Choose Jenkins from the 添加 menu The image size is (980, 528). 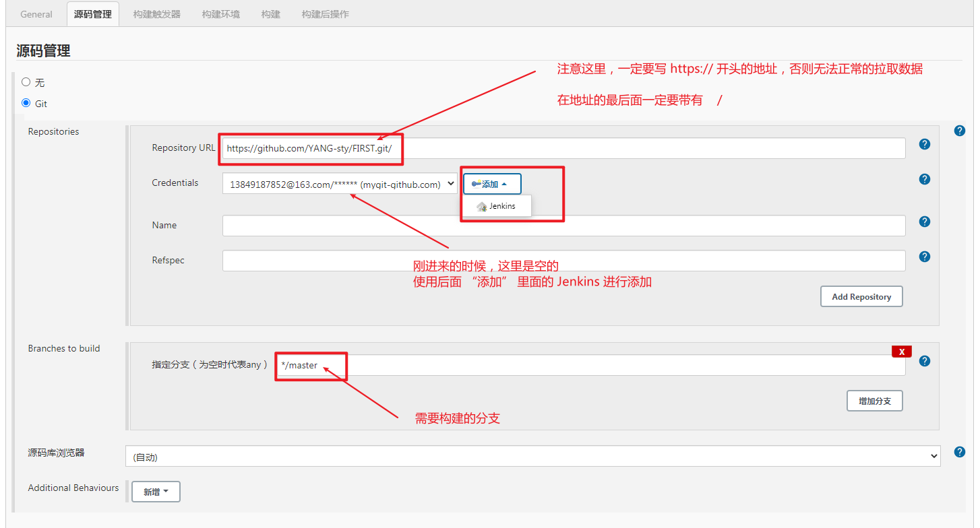click(497, 206)
